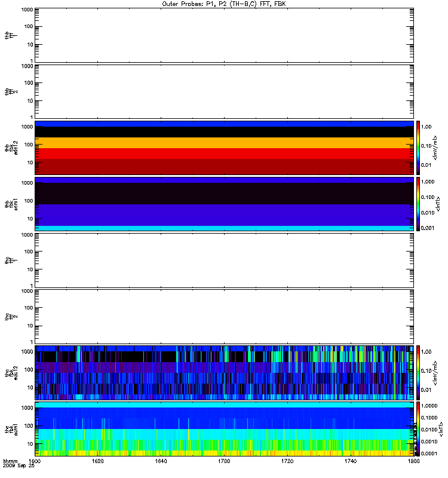Click the "1600" time axis label
The height and width of the screenshot is (478, 448).
click(35, 461)
